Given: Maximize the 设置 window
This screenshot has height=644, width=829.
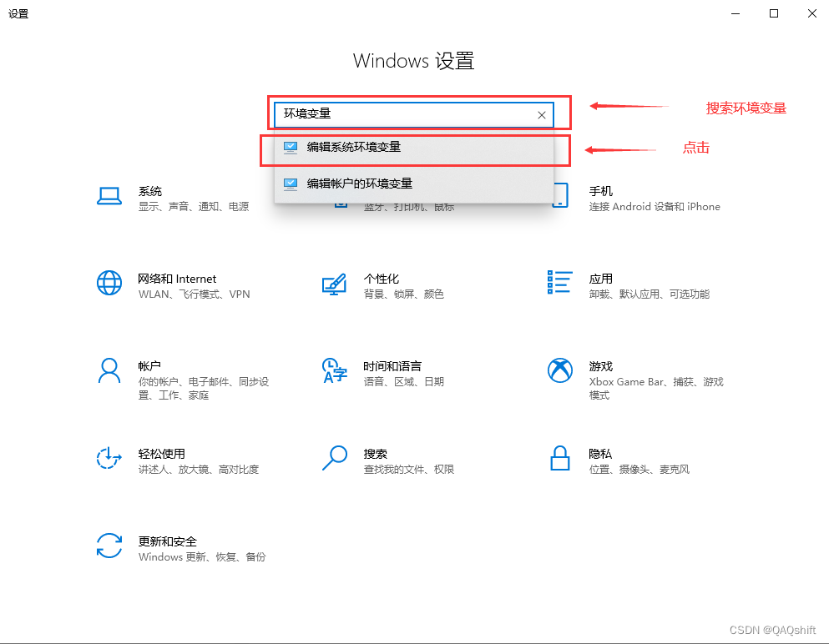Looking at the screenshot, I should pos(774,13).
